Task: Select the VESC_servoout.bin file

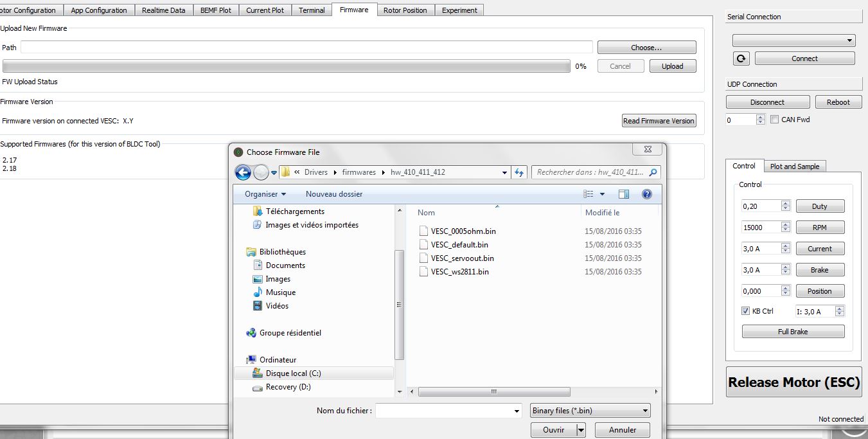Action: pyautogui.click(x=463, y=258)
